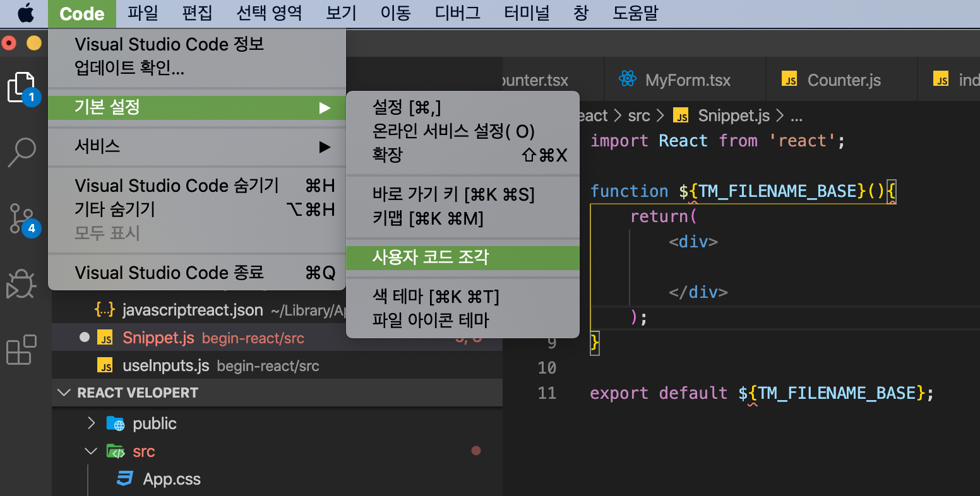Choose 업데이트 확인... menu item
Screen dimensions: 980x496
tap(197, 68)
